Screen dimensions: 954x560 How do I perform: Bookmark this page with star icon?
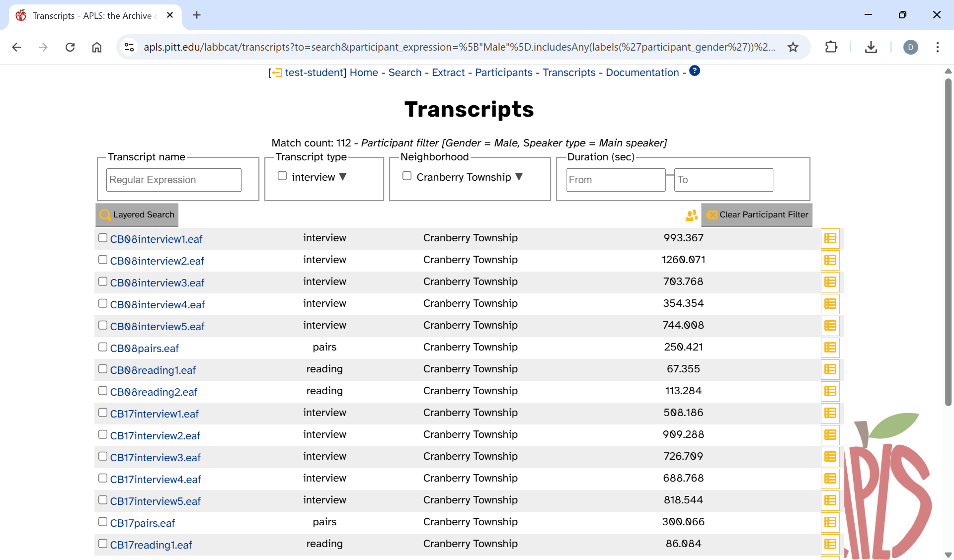click(793, 47)
